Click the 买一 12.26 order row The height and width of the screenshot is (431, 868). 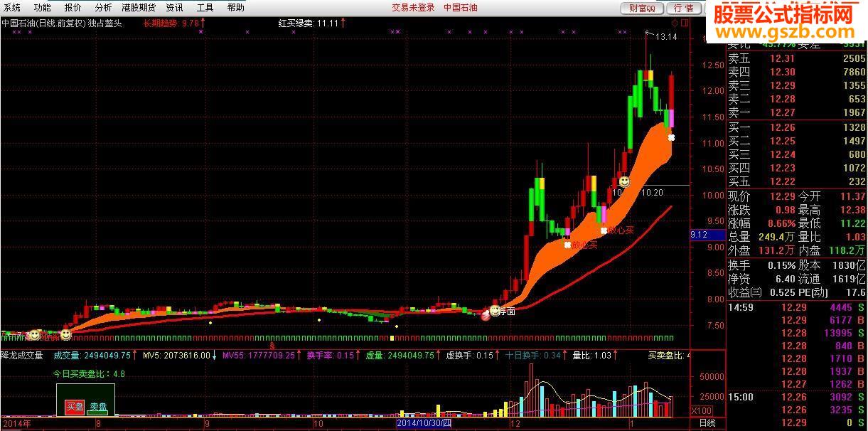point(797,127)
